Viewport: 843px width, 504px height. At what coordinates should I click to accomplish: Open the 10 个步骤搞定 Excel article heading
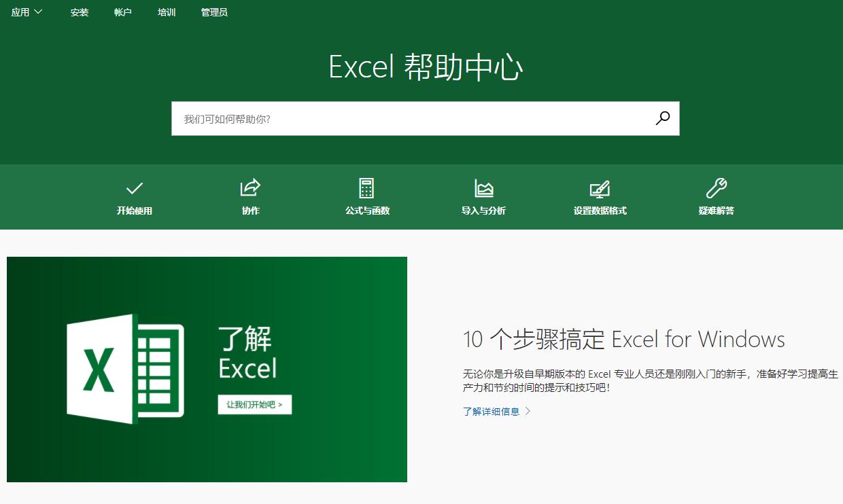pyautogui.click(x=623, y=339)
